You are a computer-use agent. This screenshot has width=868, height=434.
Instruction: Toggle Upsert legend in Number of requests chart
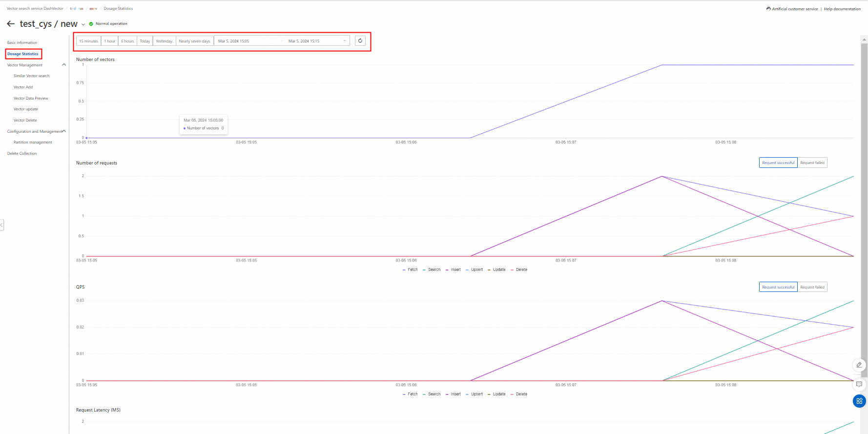[x=474, y=269]
